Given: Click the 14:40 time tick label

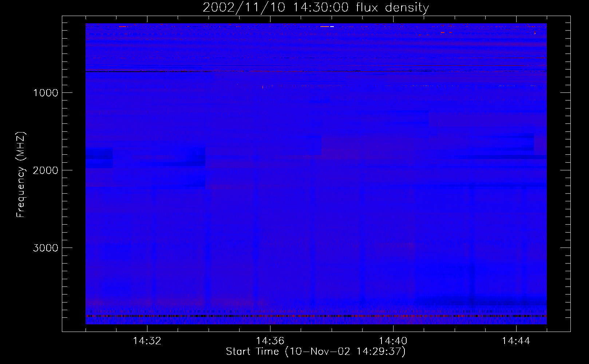Looking at the screenshot, I should (x=393, y=341).
